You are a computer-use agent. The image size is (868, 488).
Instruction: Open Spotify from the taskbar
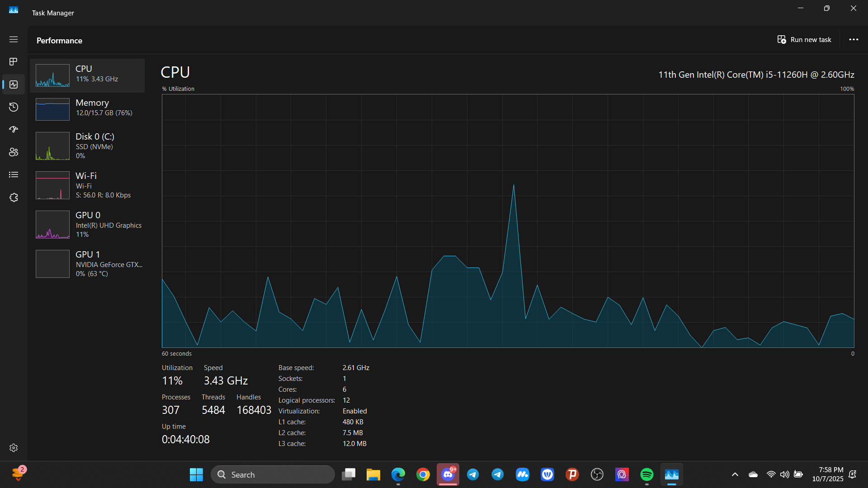click(647, 474)
